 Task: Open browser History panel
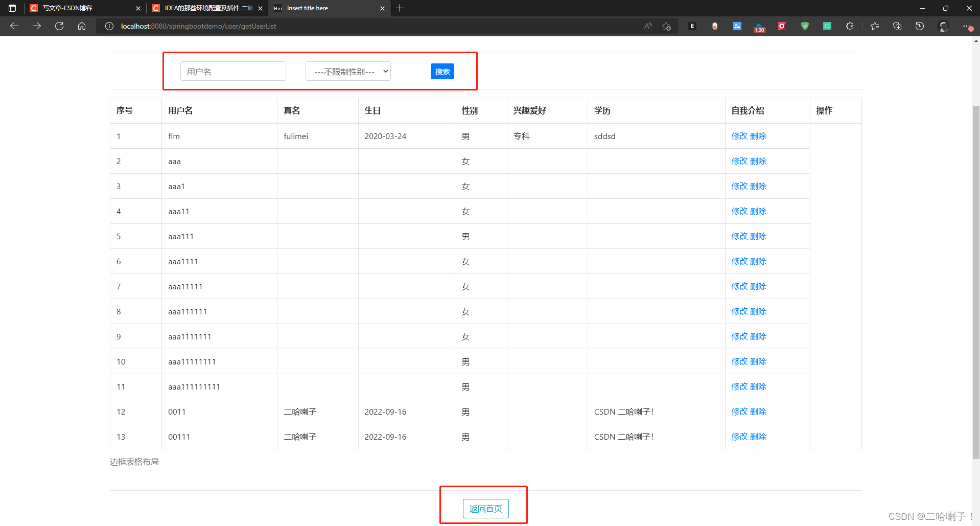click(x=920, y=26)
